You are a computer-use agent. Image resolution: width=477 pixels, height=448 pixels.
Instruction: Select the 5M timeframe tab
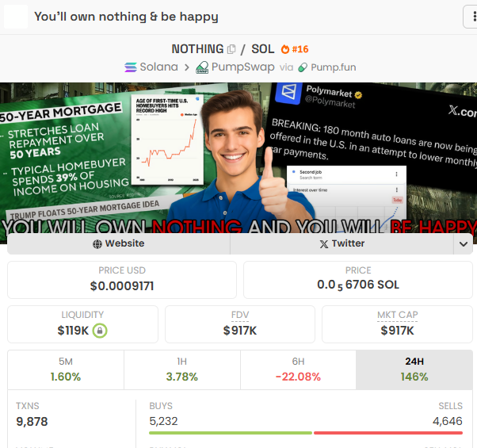coord(66,370)
